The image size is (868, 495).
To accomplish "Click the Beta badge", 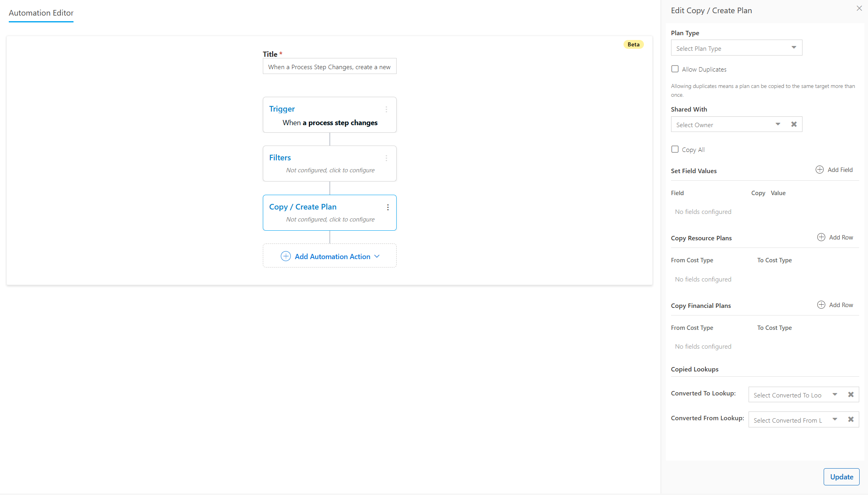I will coord(634,44).
